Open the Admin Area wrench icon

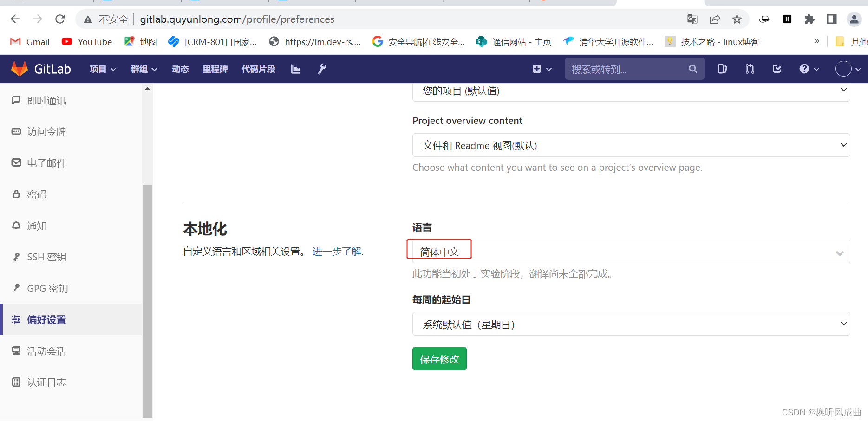321,69
